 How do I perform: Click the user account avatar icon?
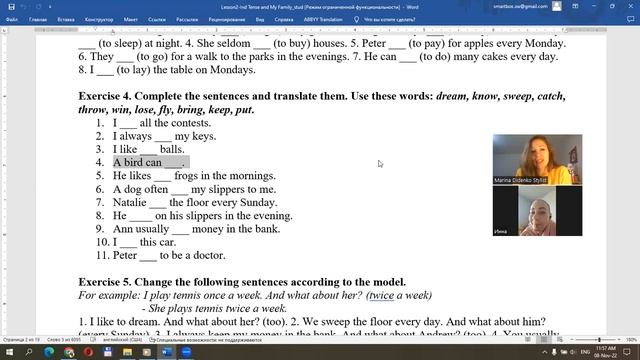(556, 6)
